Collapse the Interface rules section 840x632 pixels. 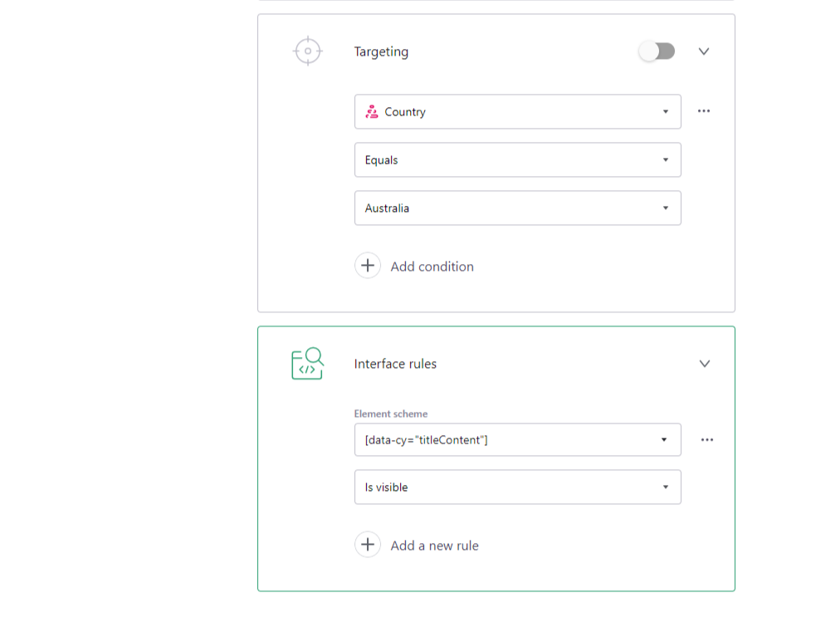pyautogui.click(x=704, y=363)
